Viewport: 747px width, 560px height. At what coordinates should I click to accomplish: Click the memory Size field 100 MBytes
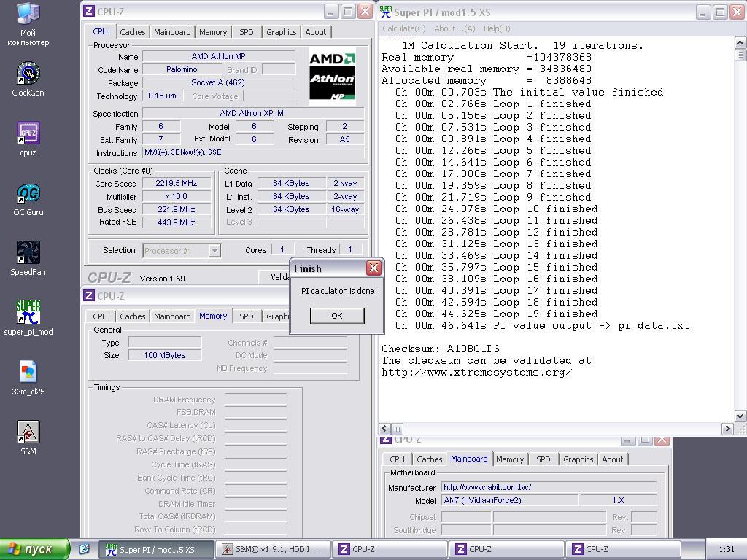pos(165,355)
